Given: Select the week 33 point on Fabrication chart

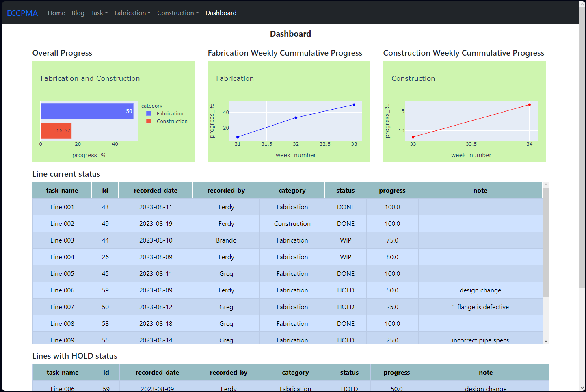Looking at the screenshot, I should tap(354, 104).
